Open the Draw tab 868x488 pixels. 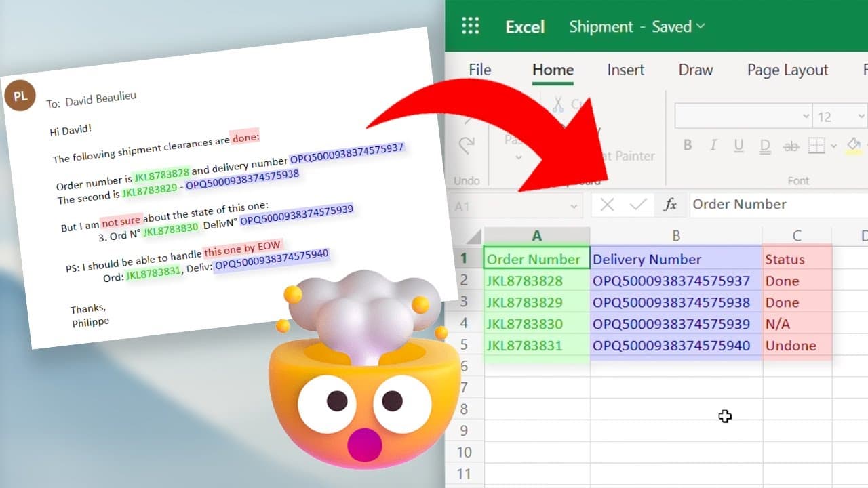696,70
